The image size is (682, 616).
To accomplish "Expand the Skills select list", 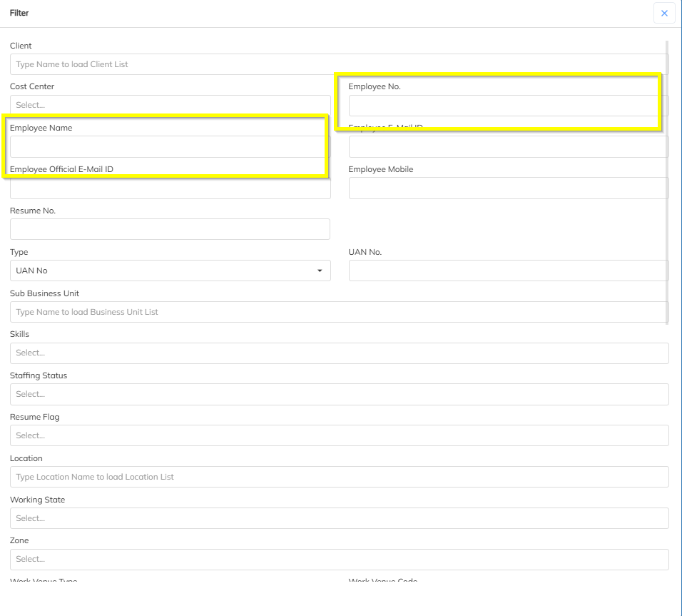I will coord(339,353).
